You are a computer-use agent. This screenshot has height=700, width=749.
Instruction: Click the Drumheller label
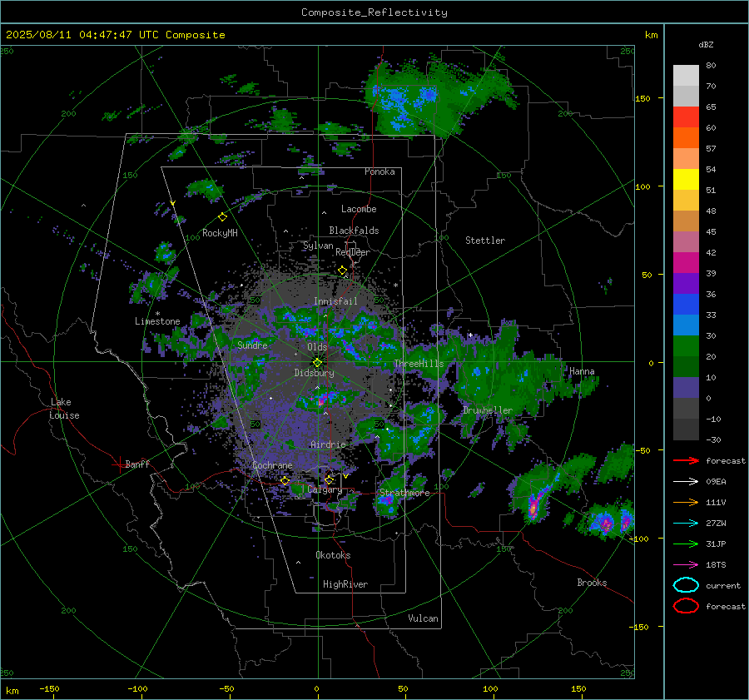point(488,410)
